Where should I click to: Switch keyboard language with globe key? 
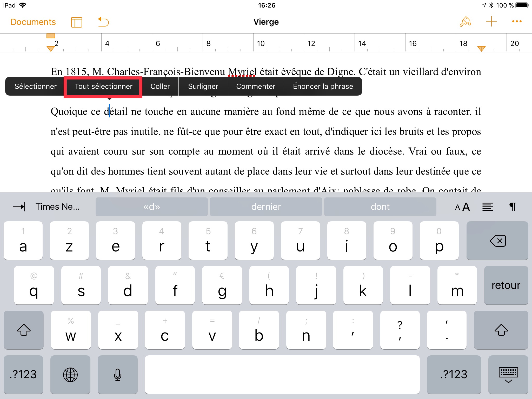[x=70, y=375]
